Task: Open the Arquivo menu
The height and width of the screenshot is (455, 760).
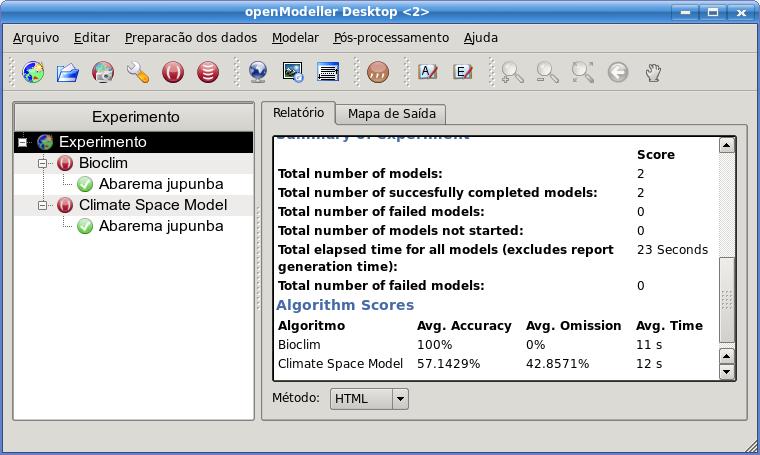Action: coord(36,38)
